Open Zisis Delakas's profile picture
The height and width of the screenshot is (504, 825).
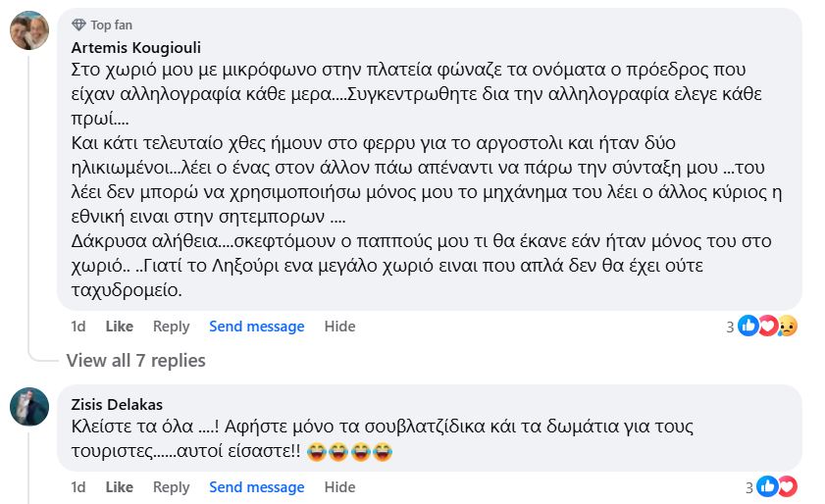[29, 406]
